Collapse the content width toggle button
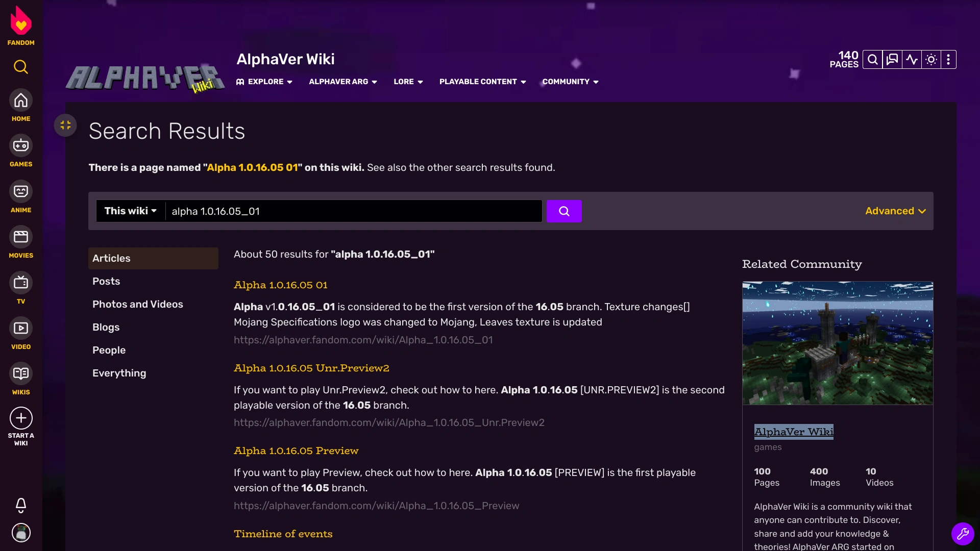The image size is (980, 551). 65,125
